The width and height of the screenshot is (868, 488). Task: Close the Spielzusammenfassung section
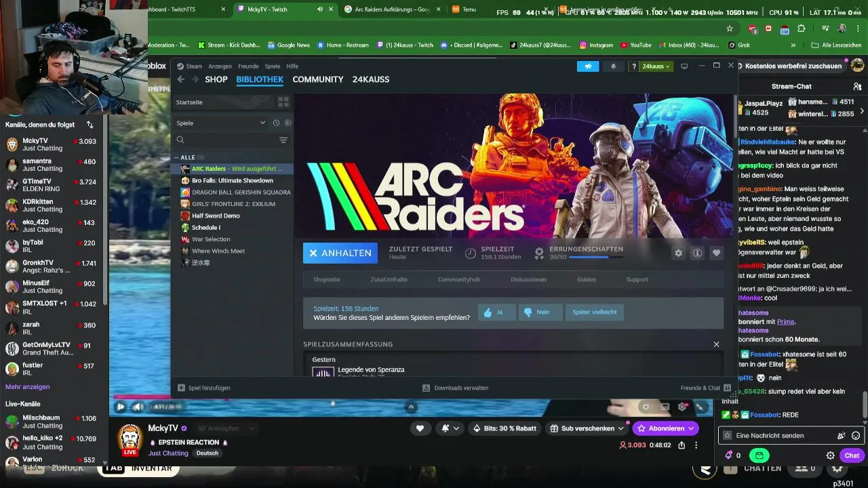coord(716,344)
